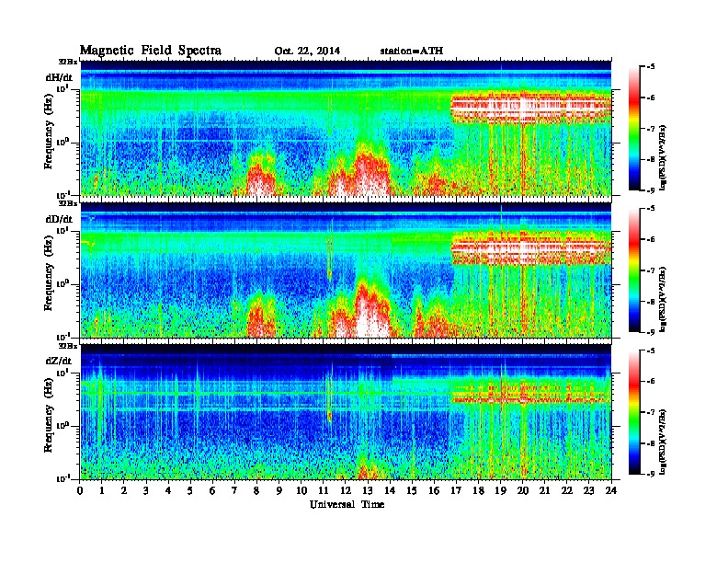Click hour 19 on the time axis

500,490
